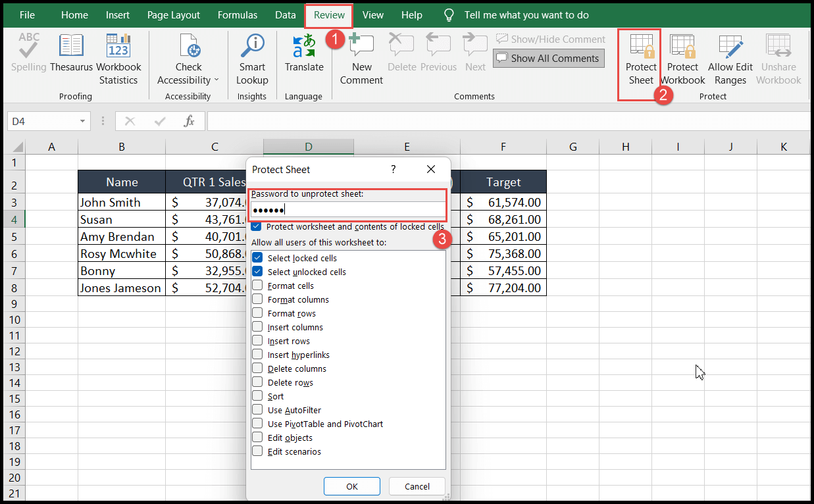
Task: Click the password input field
Action: click(347, 209)
